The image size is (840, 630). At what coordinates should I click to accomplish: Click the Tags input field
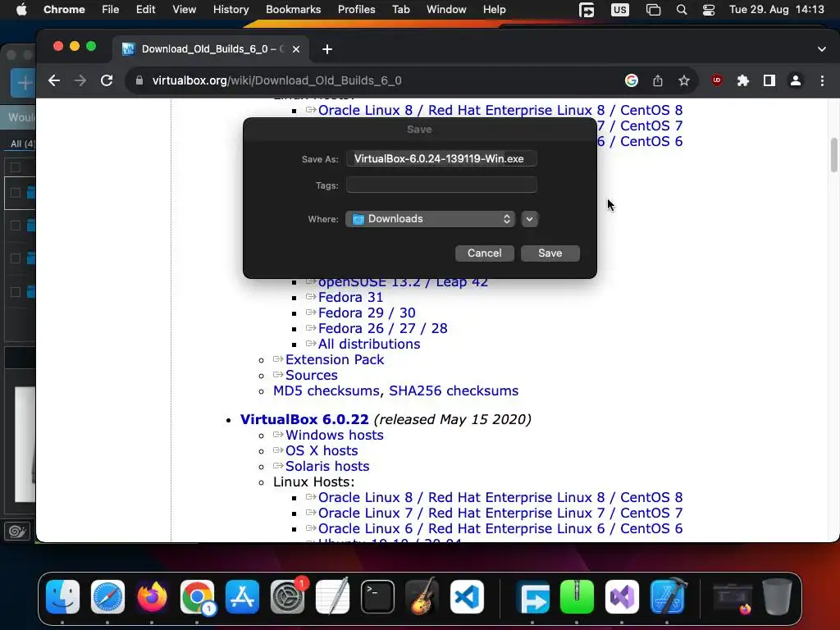441,185
